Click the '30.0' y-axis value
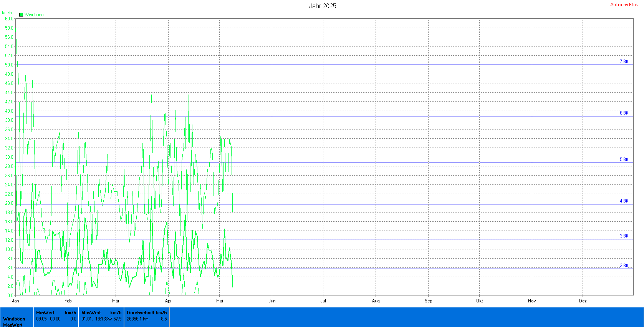Screen dimensions: 644x327 pyautogui.click(x=9, y=157)
